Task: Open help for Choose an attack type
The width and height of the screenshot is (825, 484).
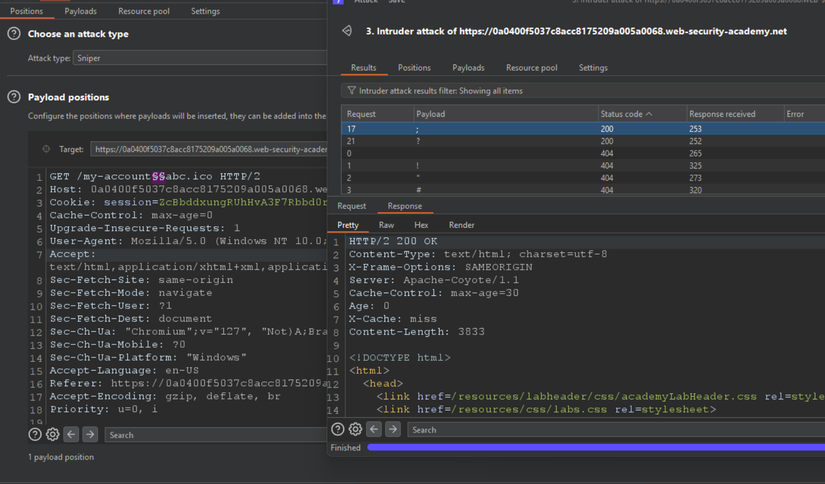Action: tap(14, 34)
